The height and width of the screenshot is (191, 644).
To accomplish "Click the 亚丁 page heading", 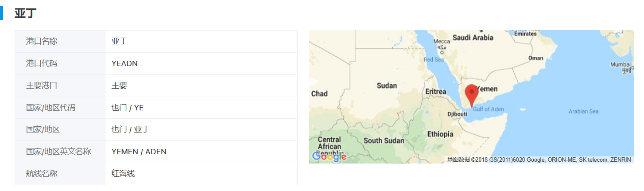I will coord(25,13).
